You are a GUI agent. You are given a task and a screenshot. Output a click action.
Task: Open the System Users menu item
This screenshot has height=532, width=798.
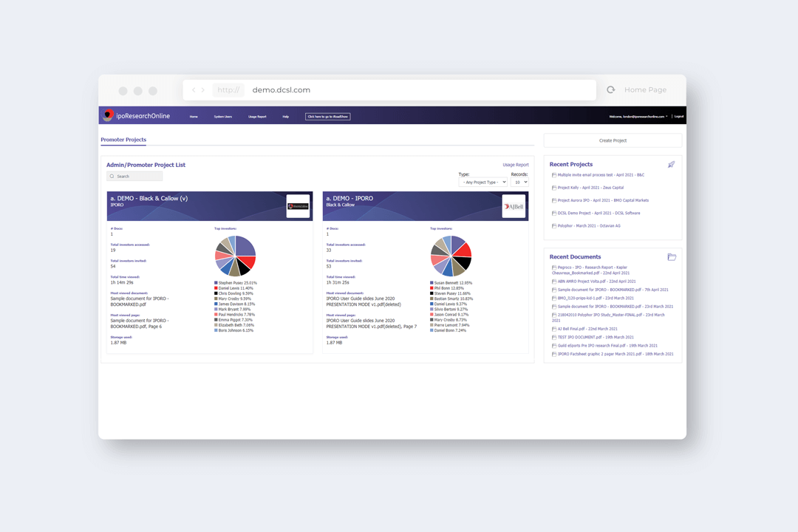coord(223,117)
